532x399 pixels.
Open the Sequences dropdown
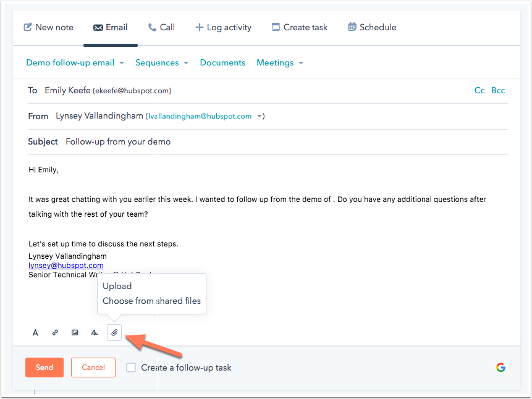pos(162,63)
